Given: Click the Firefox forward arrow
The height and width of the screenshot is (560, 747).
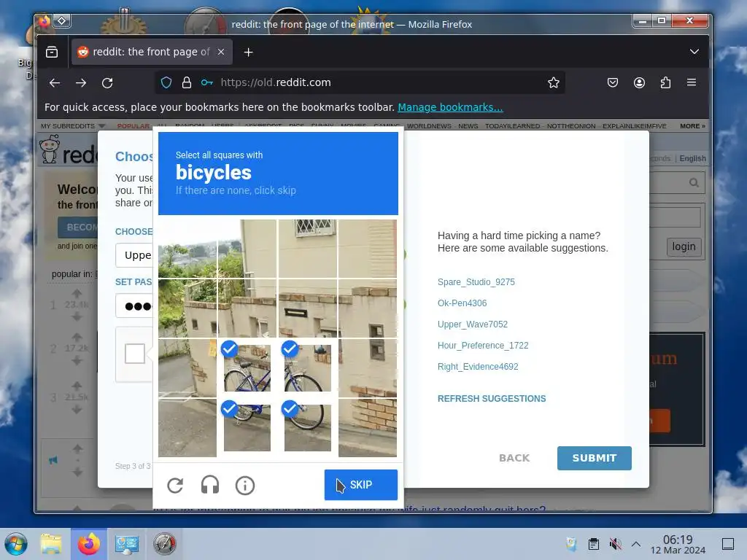Looking at the screenshot, I should click(81, 83).
